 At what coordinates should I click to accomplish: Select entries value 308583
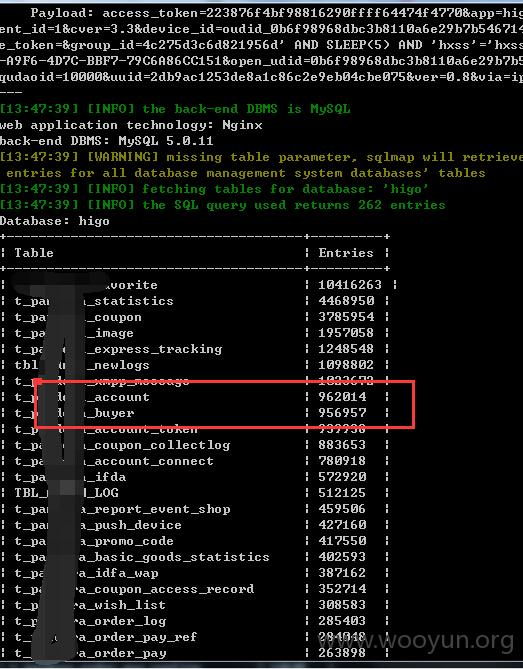click(342, 605)
